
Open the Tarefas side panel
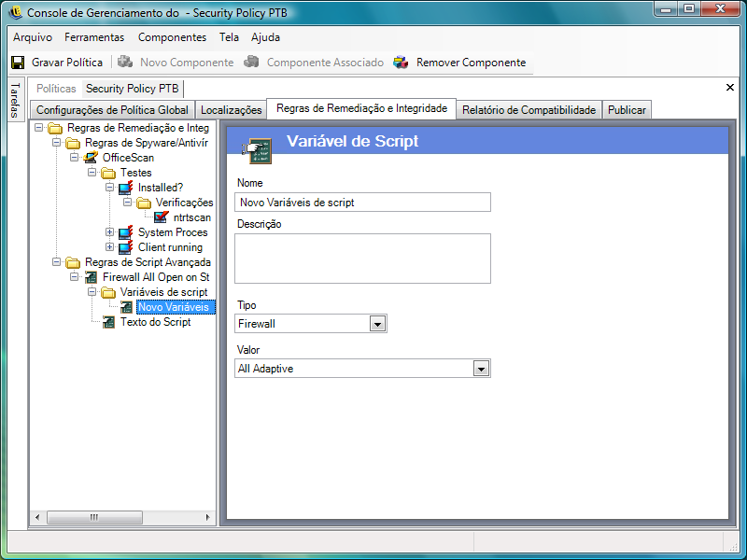[15, 100]
